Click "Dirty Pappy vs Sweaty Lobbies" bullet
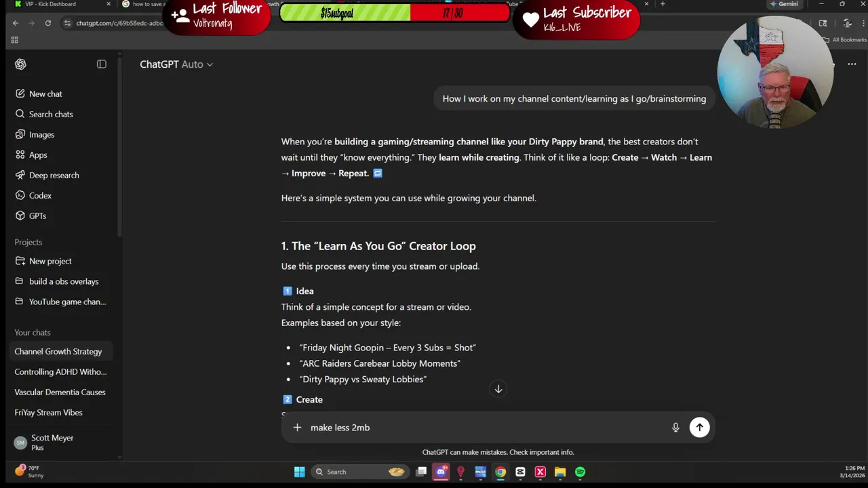The height and width of the screenshot is (488, 868). (x=363, y=380)
